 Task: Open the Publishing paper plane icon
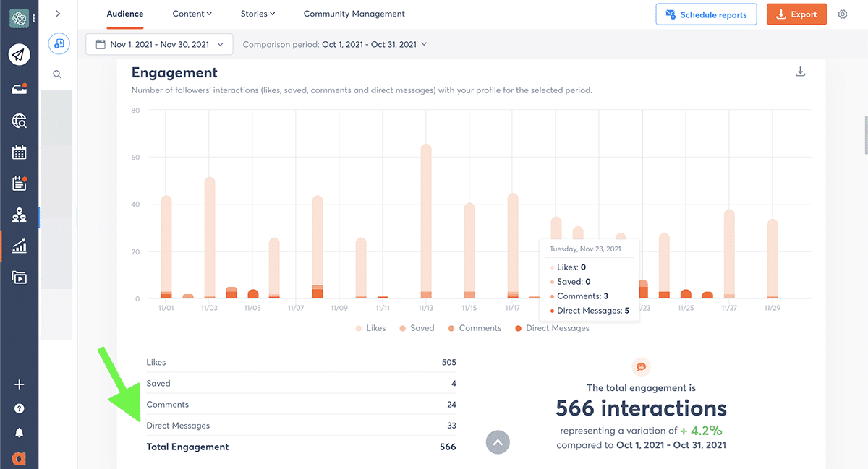click(x=19, y=54)
